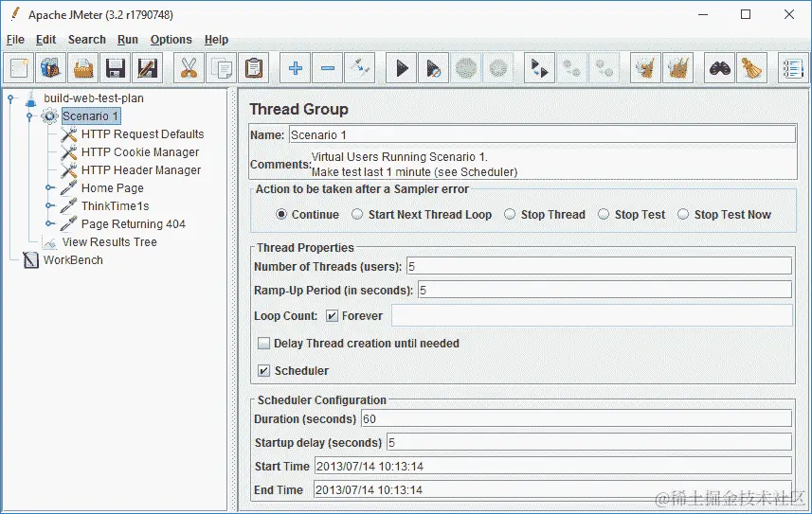
Task: Click the greyed Shutdown test icon
Action: click(x=497, y=68)
